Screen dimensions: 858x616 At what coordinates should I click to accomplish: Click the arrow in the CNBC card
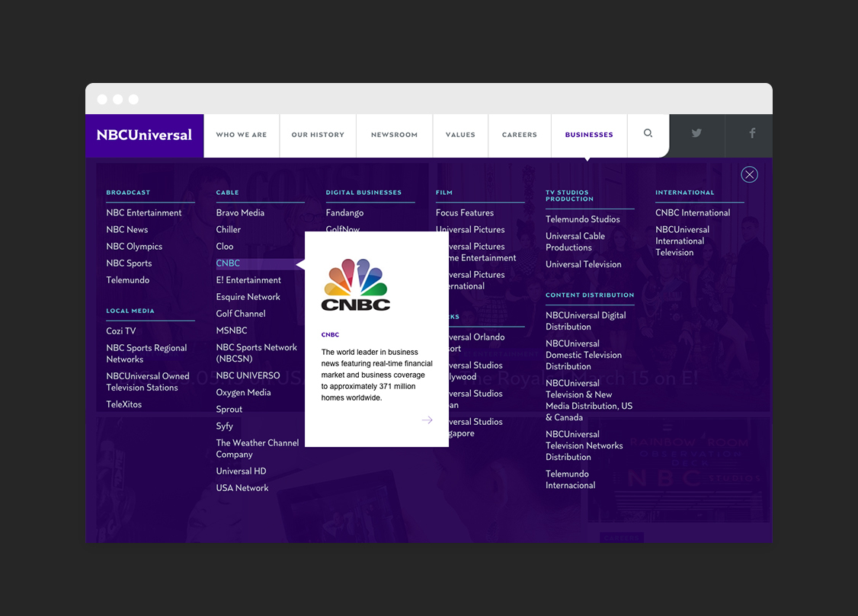click(x=427, y=420)
